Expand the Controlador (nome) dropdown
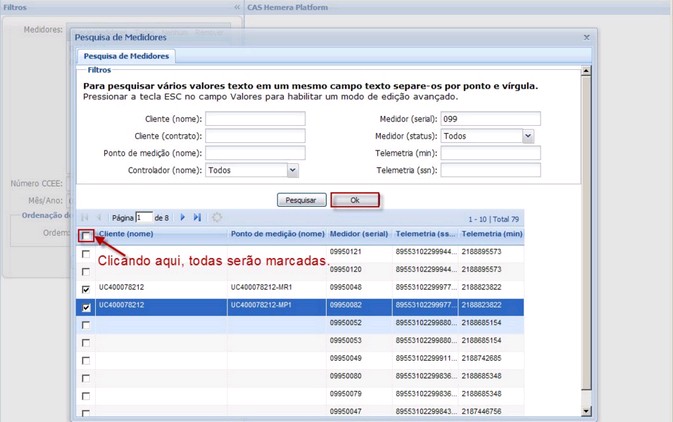This screenshot has height=422, width=673. 293,170
